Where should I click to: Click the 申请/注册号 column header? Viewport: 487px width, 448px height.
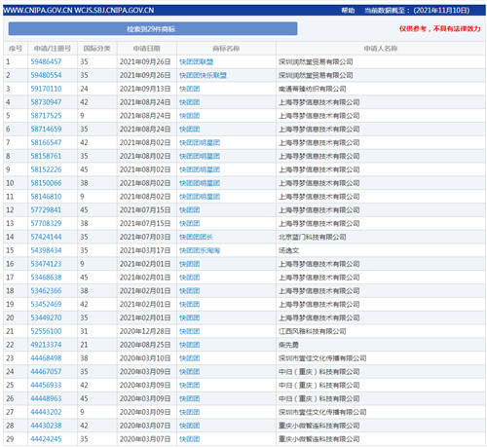click(53, 49)
